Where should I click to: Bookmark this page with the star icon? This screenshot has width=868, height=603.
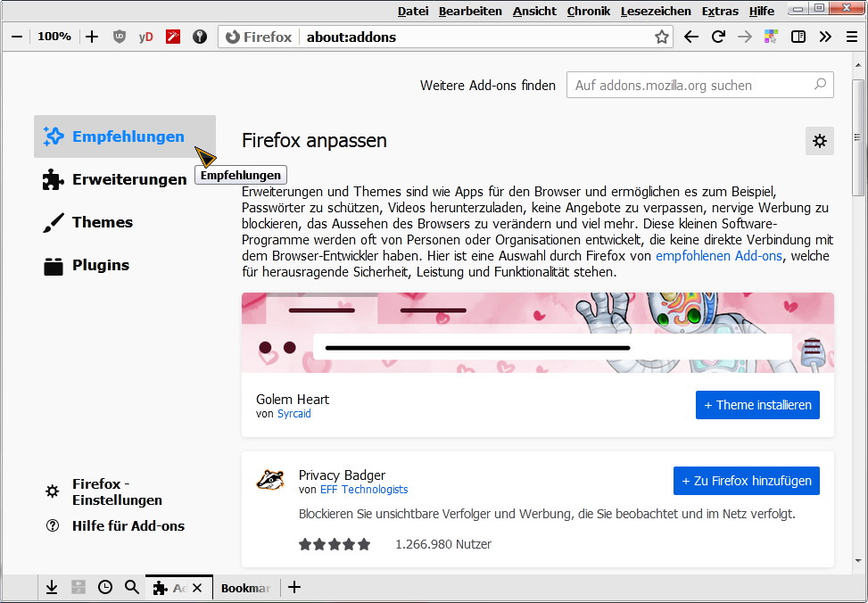click(x=662, y=37)
